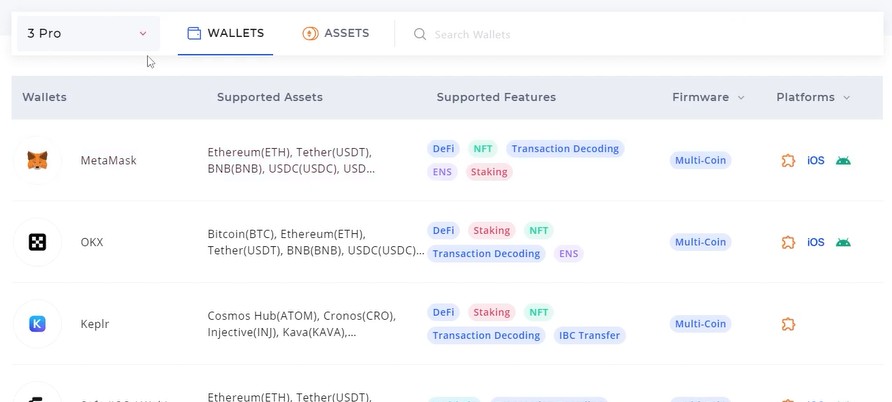
Task: Click MetaMask's iOS platform icon
Action: tap(815, 160)
